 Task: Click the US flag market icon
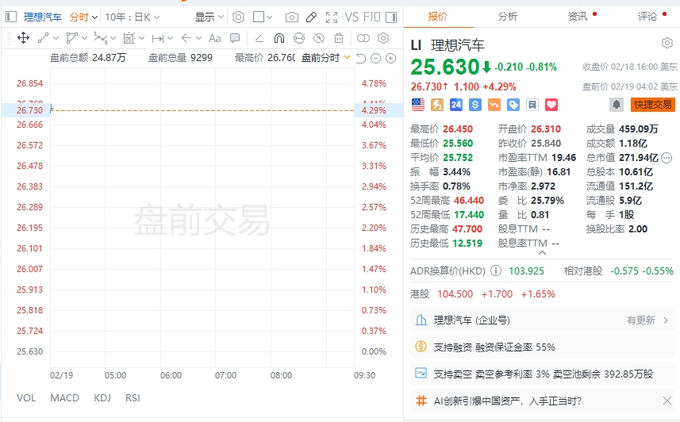pos(418,105)
